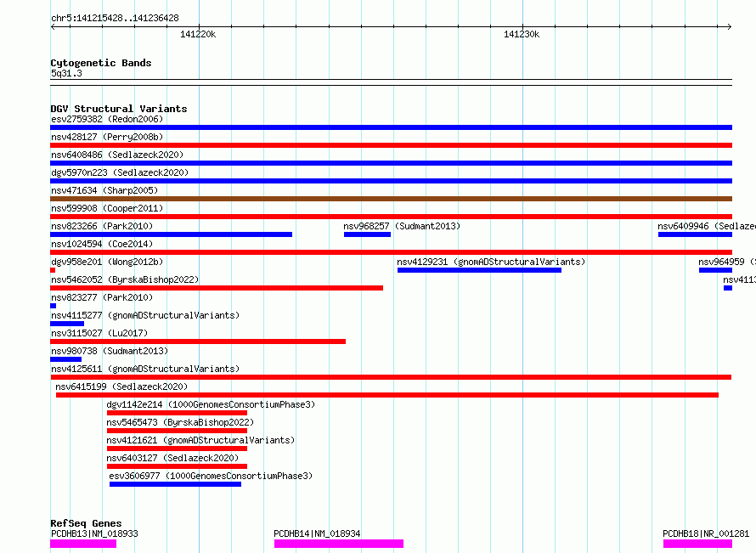
Task: Click the magenta PCDHB14 gene bar
Action: click(339, 544)
